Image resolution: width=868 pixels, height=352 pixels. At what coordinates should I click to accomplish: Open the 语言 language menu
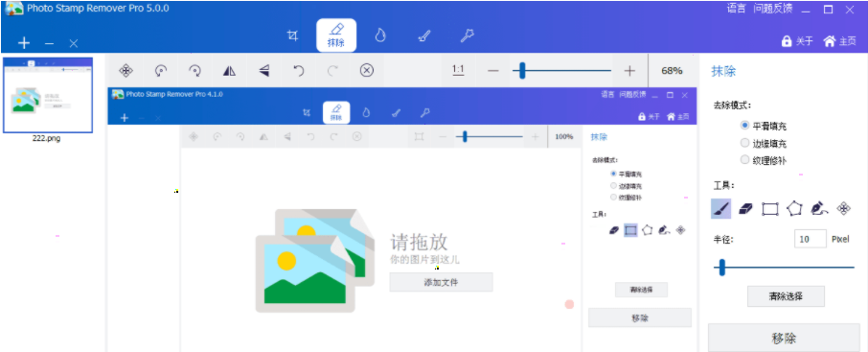(x=736, y=9)
